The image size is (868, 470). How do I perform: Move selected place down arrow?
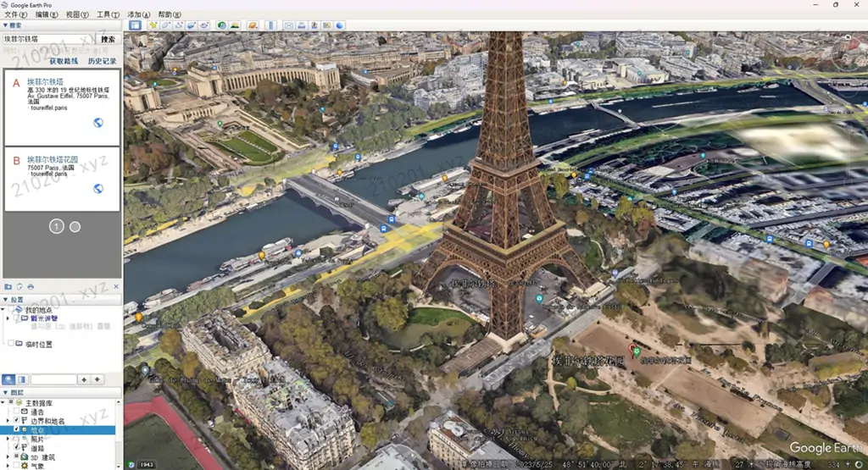point(97,379)
